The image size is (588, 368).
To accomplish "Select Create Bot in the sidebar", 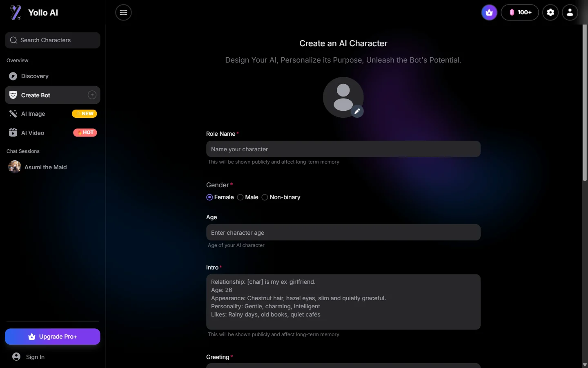I will [x=53, y=95].
